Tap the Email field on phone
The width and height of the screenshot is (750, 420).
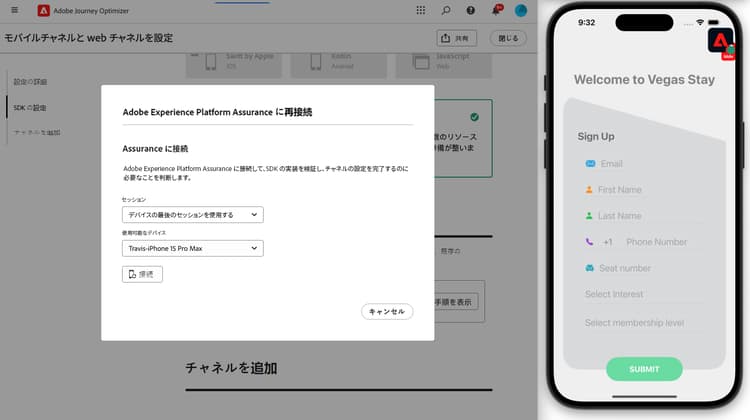coord(643,164)
